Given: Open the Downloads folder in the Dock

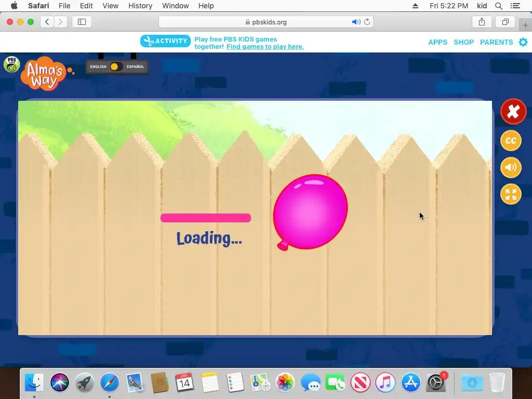Looking at the screenshot, I should click(472, 382).
